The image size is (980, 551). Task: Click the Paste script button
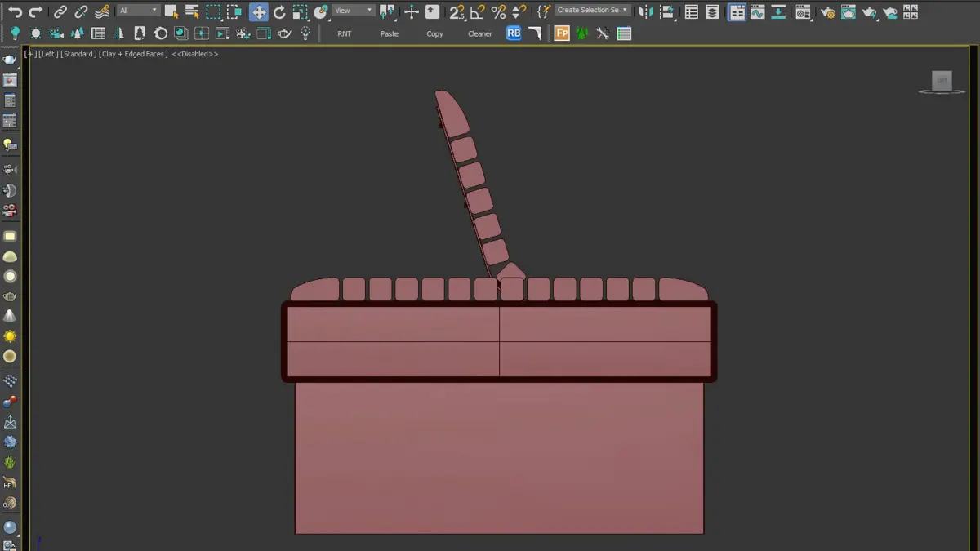tap(390, 33)
